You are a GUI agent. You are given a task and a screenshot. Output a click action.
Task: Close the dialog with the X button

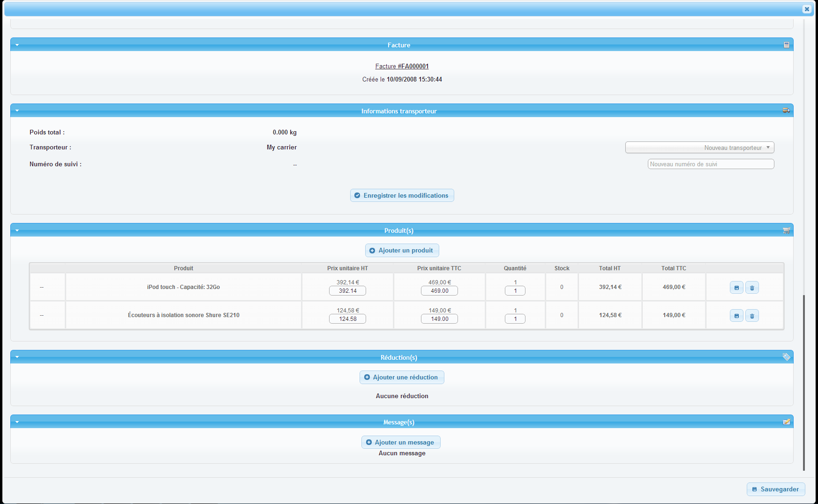pyautogui.click(x=807, y=9)
